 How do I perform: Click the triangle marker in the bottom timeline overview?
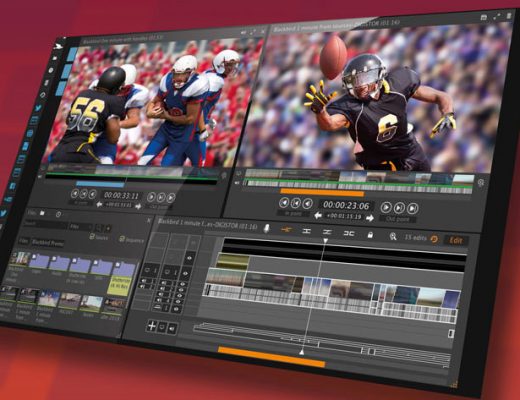[x=301, y=352]
